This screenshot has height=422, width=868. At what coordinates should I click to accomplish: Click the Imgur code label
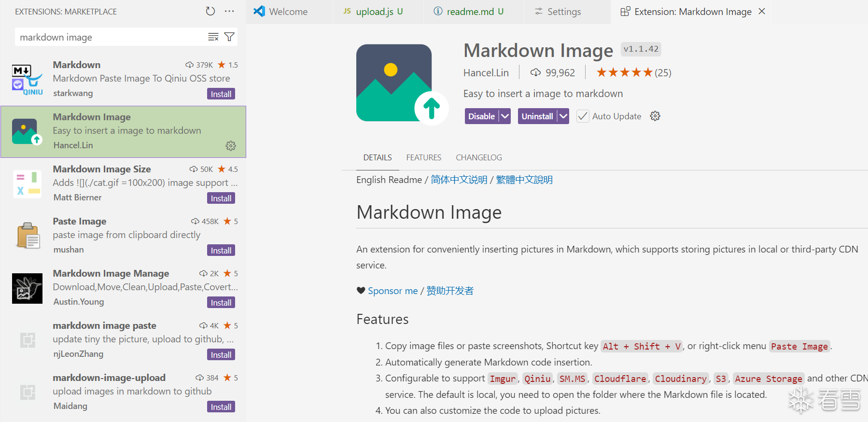pos(503,379)
